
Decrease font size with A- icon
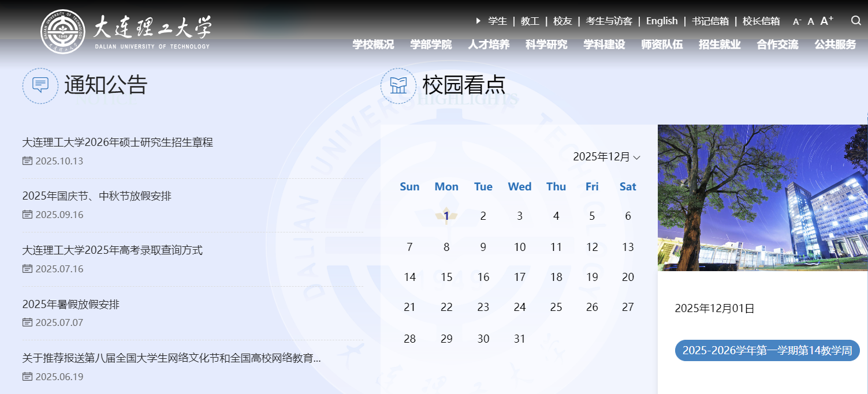(797, 21)
